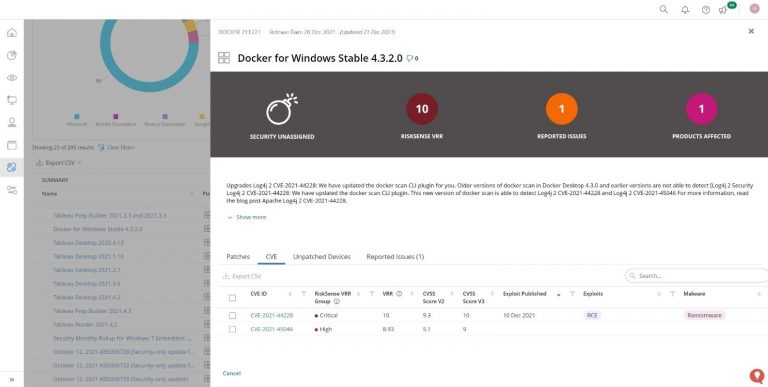The image size is (768, 387).
Task: Select the CVE-2021-44228 row checkbox
Action: click(232, 315)
